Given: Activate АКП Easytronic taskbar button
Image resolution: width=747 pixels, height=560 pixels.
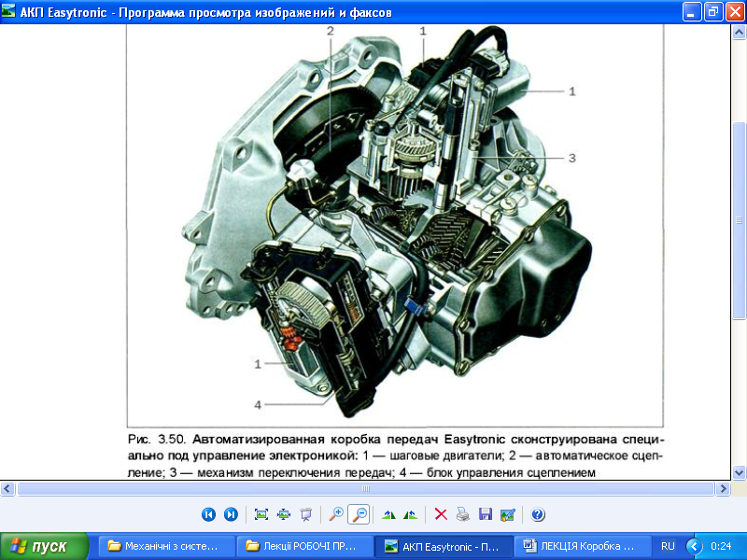Looking at the screenshot, I should pos(444,546).
